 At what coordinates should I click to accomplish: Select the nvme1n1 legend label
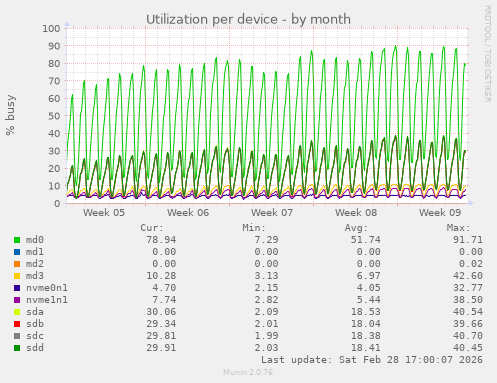tap(47, 300)
